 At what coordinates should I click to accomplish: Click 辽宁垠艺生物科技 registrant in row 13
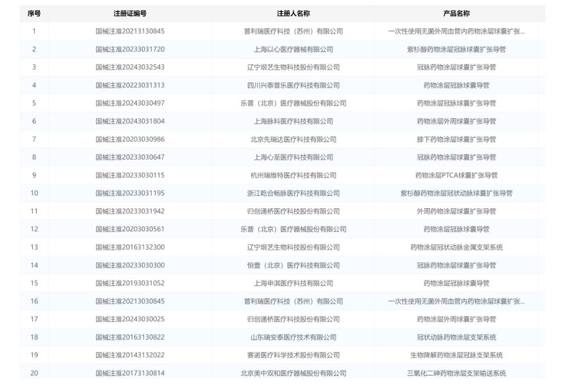(x=293, y=248)
